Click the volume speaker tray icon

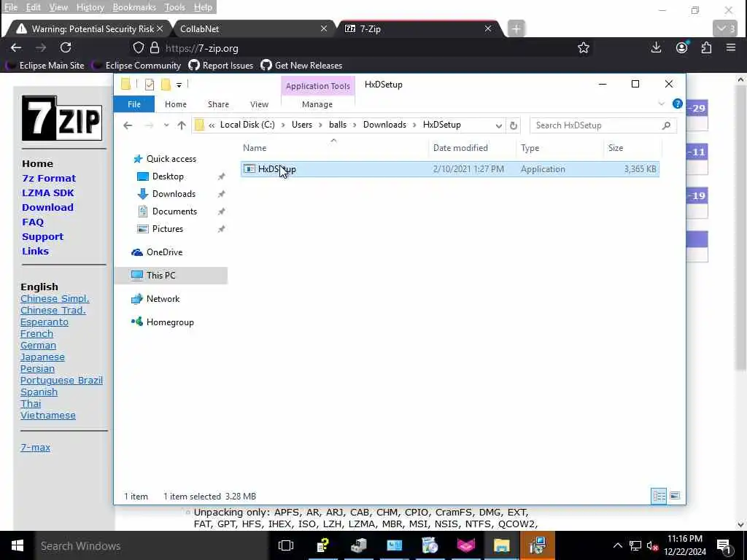(652, 545)
